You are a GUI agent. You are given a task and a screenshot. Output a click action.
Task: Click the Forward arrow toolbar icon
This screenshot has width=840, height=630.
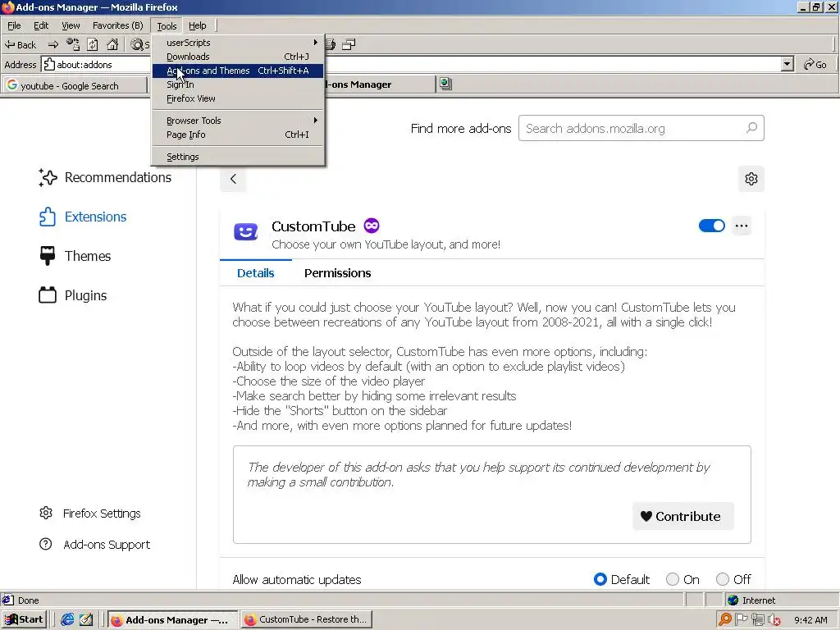pyautogui.click(x=53, y=44)
